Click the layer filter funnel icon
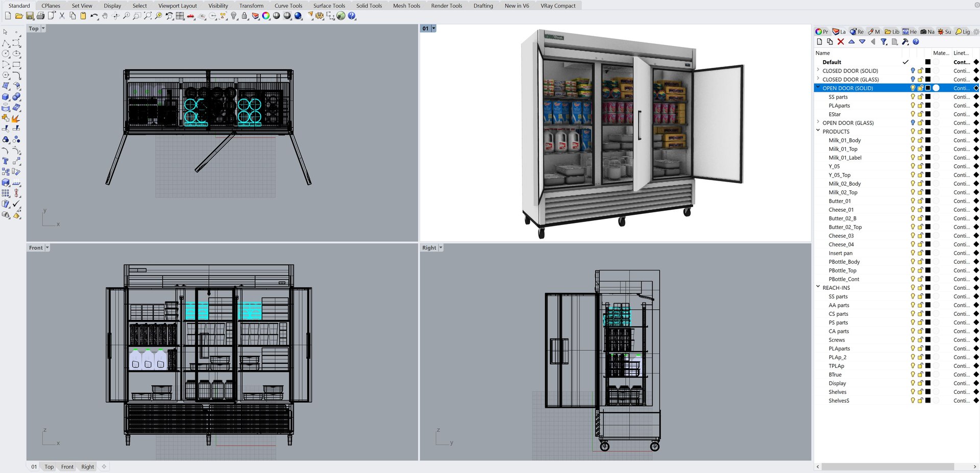The height and width of the screenshot is (473, 980). pyautogui.click(x=884, y=42)
